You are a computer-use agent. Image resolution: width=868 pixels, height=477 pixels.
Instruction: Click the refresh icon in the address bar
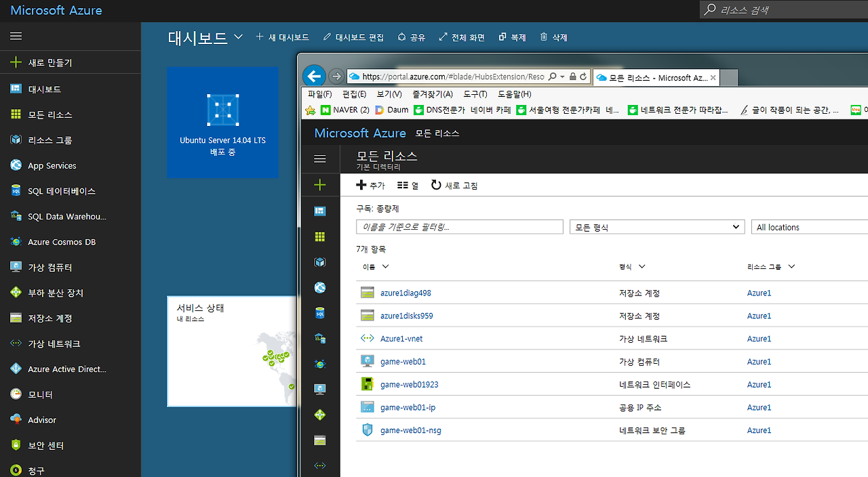pos(583,77)
